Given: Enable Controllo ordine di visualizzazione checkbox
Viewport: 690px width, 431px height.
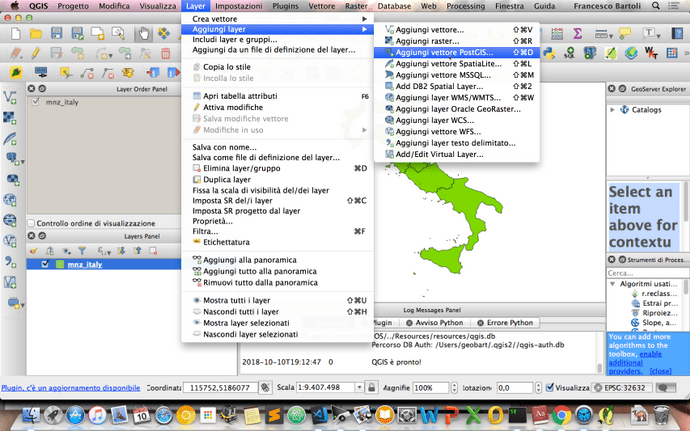Looking at the screenshot, I should (31, 223).
